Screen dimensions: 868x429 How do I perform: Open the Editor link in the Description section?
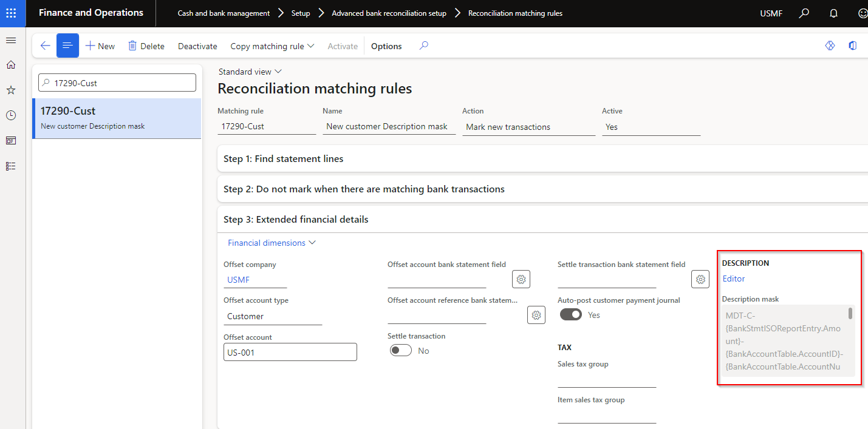click(733, 279)
